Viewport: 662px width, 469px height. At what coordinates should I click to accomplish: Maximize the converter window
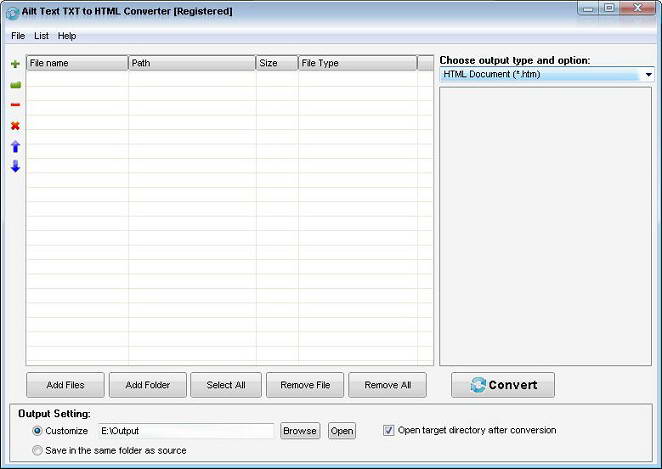[609, 8]
